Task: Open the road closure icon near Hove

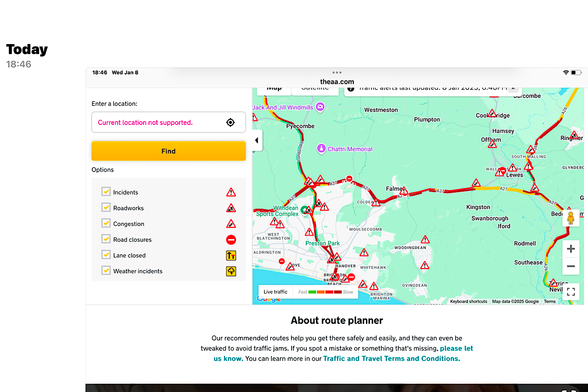Action: pos(281,262)
